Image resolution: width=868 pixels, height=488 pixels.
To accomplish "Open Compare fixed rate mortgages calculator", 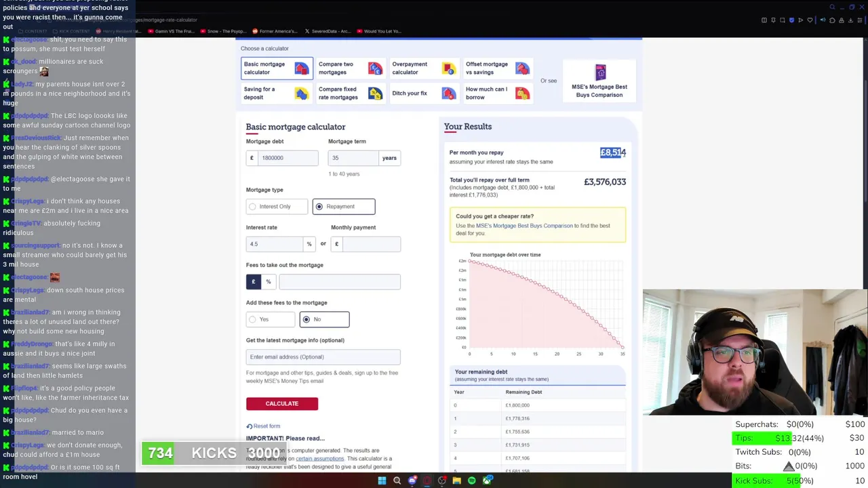I will [x=350, y=94].
